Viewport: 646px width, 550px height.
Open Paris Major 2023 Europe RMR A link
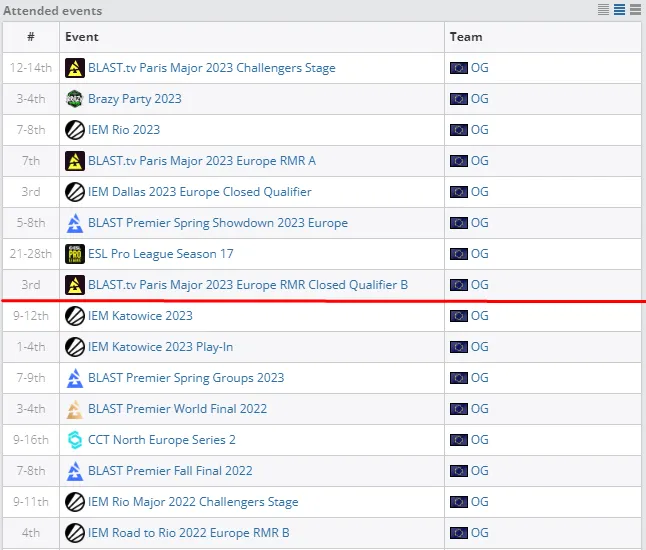pyautogui.click(x=202, y=161)
